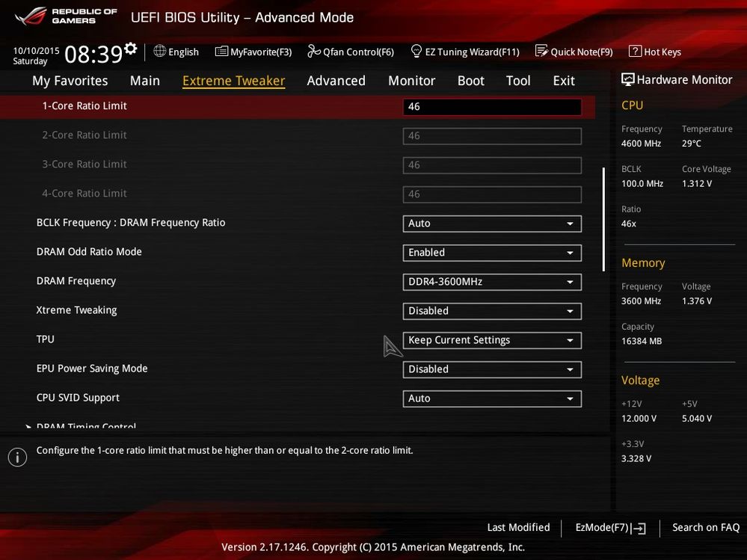Click the DRAM Frequency label
This screenshot has width=747, height=560.
tap(76, 281)
